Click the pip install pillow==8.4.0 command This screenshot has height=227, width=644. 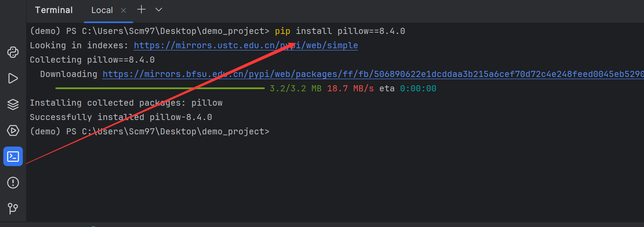point(340,31)
